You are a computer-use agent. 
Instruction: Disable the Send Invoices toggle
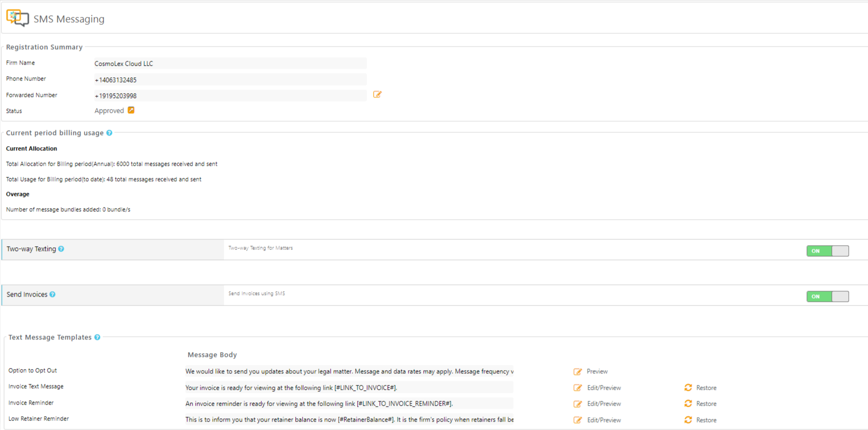tap(827, 297)
